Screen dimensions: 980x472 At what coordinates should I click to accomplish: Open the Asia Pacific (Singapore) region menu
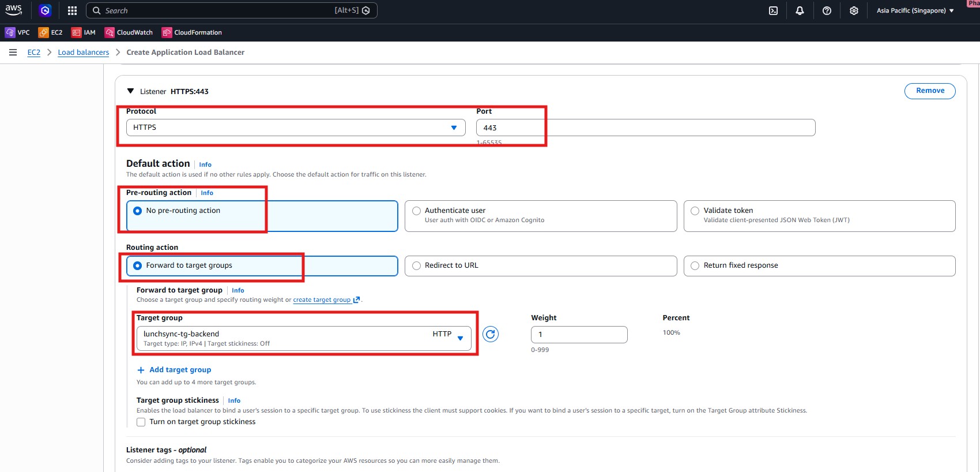tap(915, 10)
